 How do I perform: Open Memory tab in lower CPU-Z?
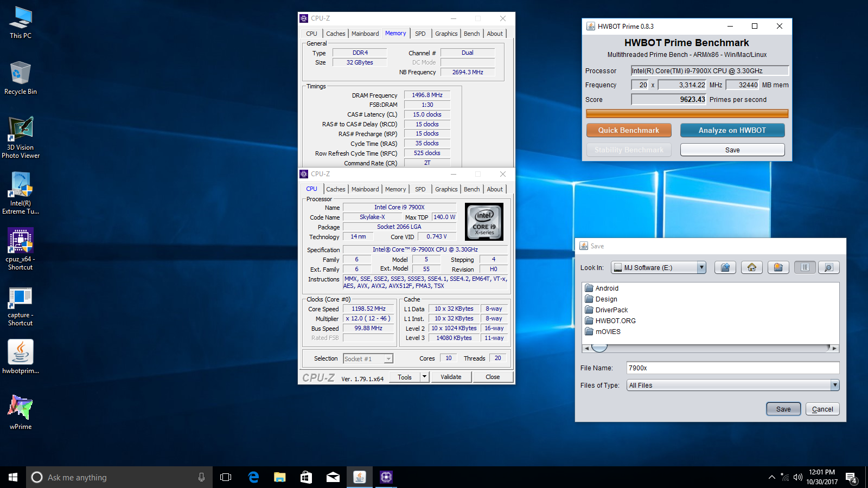click(395, 189)
